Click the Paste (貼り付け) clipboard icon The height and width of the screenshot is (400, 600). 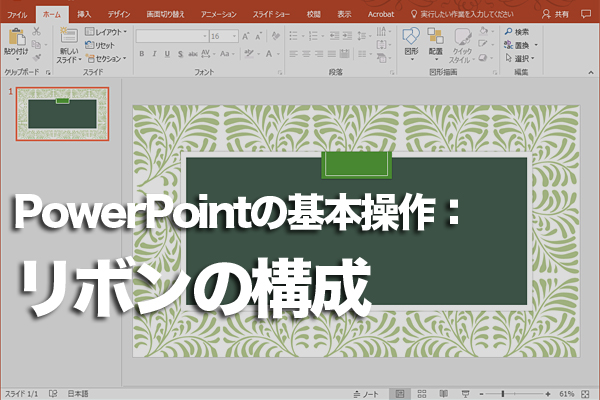pyautogui.click(x=16, y=37)
